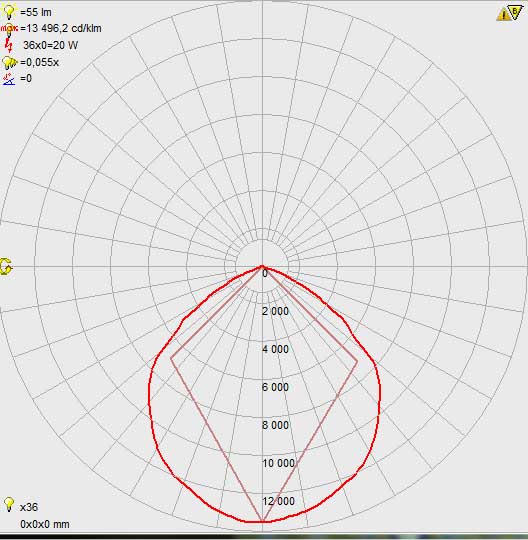Select the 36x0=20 W power text
528x540 pixels.
(x=50, y=45)
